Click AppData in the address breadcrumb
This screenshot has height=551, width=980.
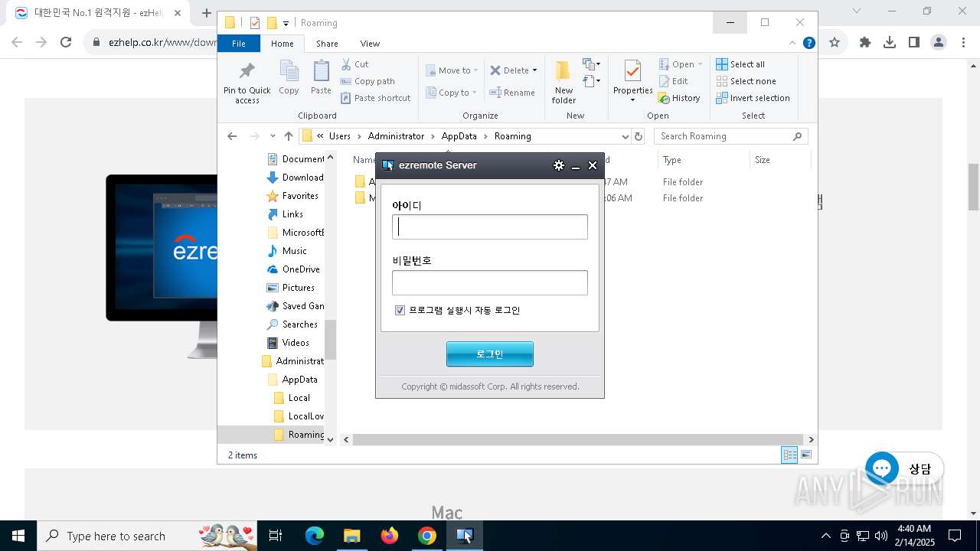click(x=459, y=136)
